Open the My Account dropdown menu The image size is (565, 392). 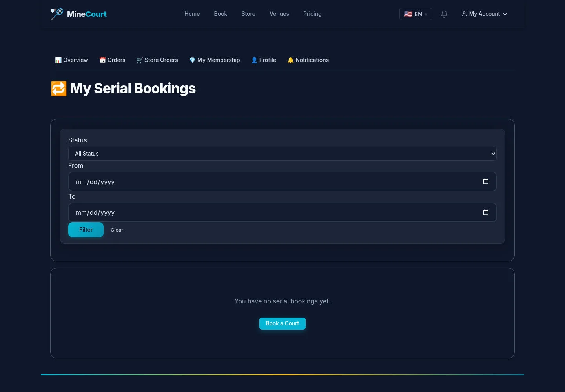pyautogui.click(x=484, y=14)
